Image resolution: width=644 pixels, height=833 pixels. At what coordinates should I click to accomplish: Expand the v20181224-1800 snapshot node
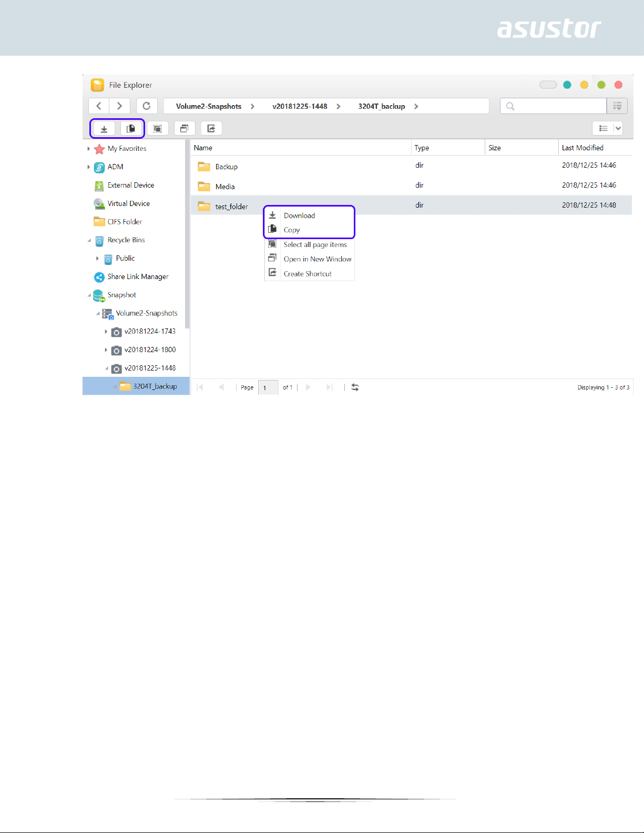tap(106, 350)
